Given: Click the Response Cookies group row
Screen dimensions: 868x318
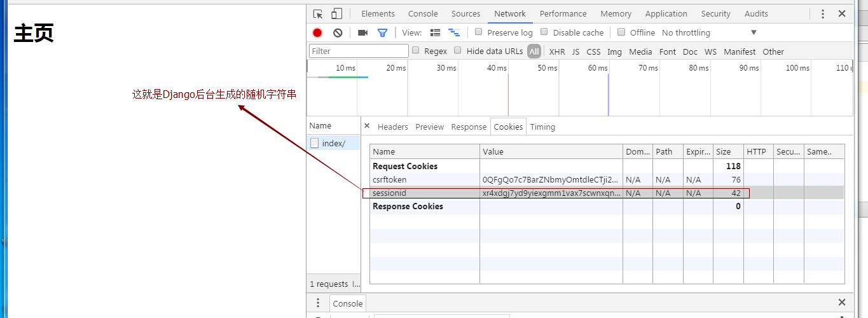Looking at the screenshot, I should 607,206.
